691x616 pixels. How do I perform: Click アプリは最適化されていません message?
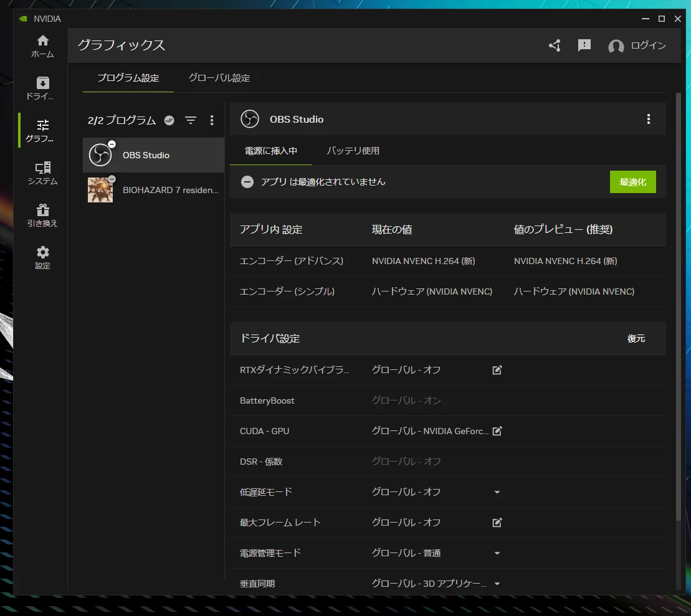323,181
